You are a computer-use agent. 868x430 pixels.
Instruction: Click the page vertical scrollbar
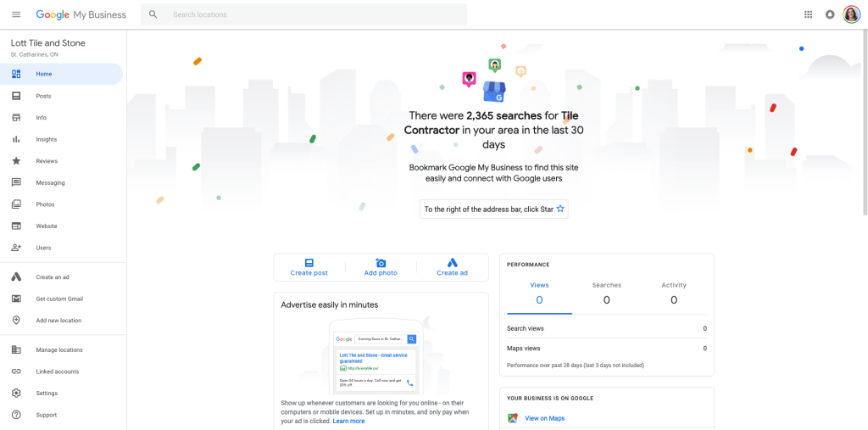point(865,123)
